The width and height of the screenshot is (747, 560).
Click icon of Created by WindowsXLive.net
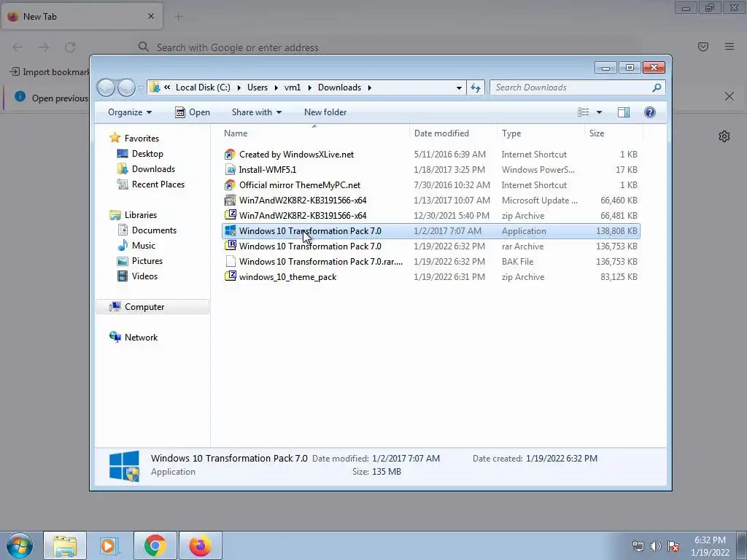(x=230, y=155)
